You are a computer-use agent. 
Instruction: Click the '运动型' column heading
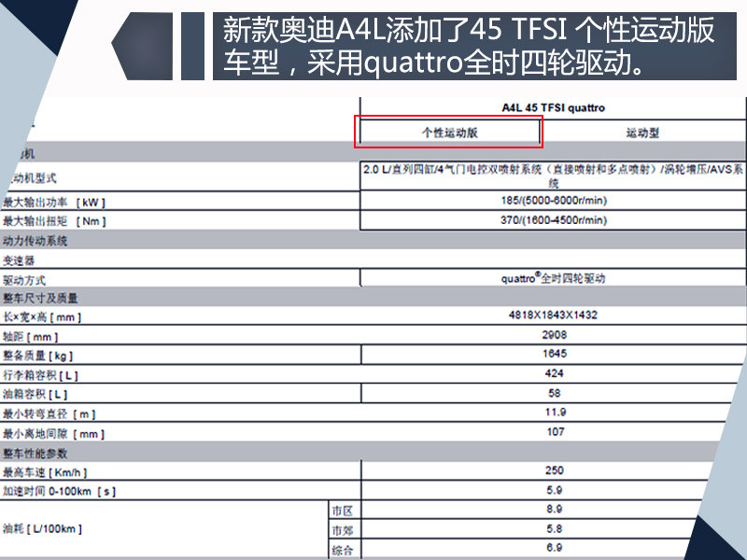(642, 133)
